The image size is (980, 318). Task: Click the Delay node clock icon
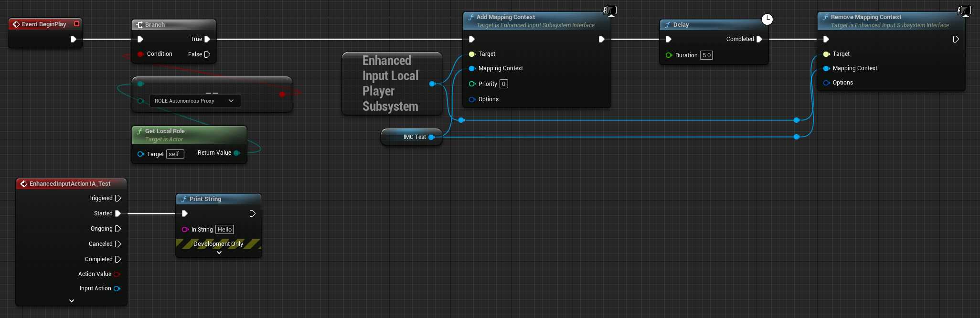pyautogui.click(x=767, y=19)
